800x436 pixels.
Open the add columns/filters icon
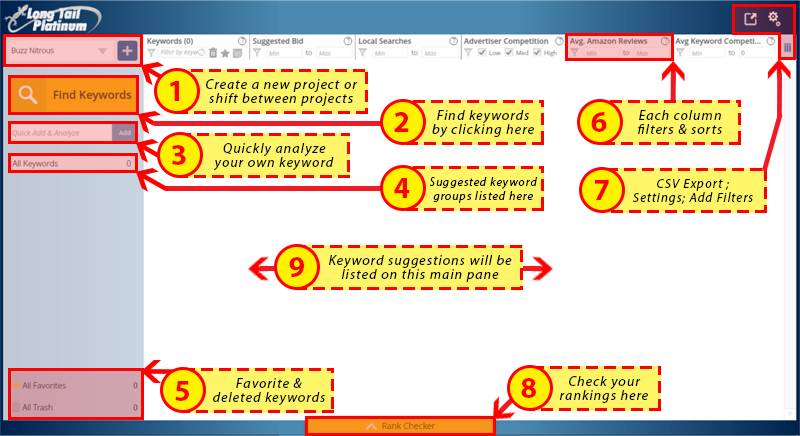point(787,47)
